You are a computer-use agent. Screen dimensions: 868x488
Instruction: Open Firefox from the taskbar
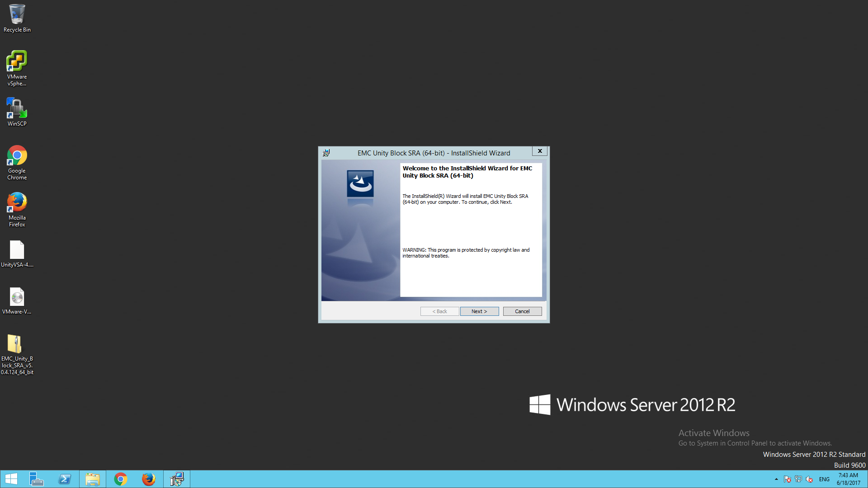click(149, 479)
